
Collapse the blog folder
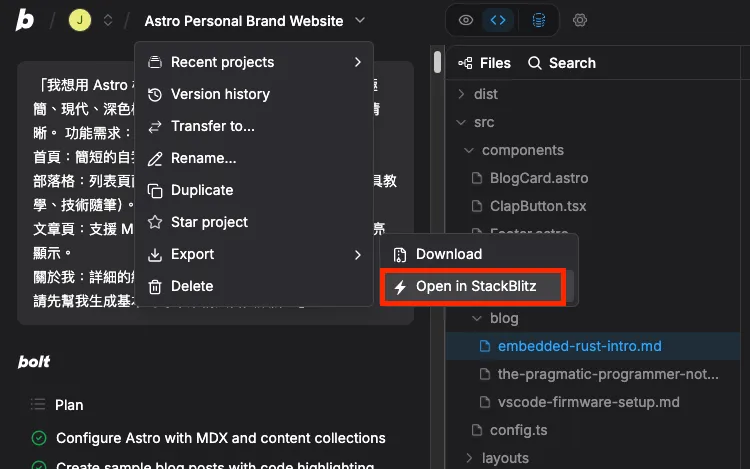pos(593,318)
